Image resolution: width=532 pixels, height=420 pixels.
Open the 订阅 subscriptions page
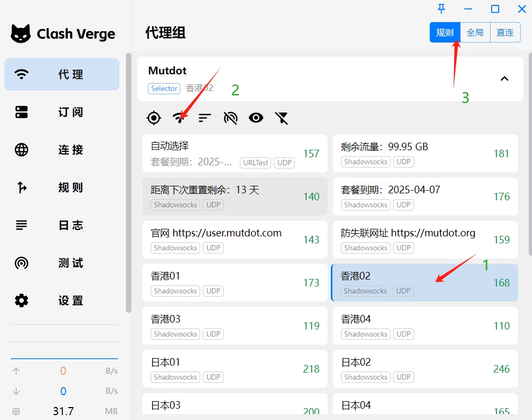coord(62,112)
